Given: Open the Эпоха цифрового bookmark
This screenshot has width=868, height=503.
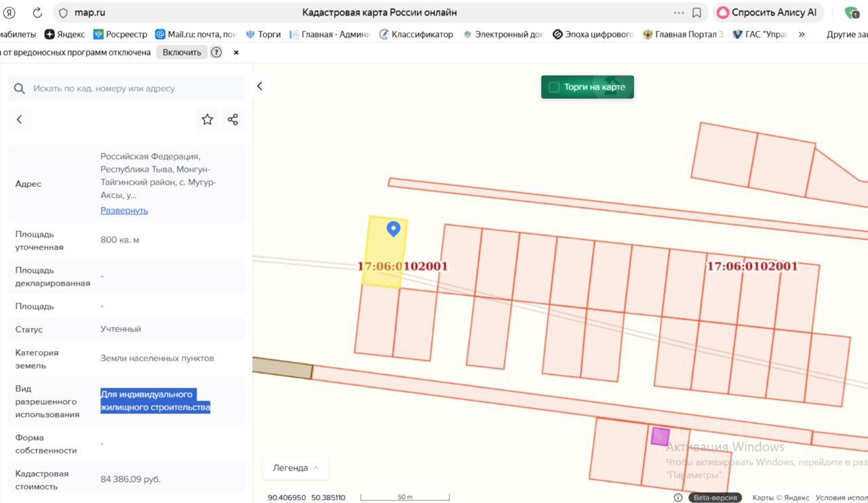Looking at the screenshot, I should click(x=593, y=35).
